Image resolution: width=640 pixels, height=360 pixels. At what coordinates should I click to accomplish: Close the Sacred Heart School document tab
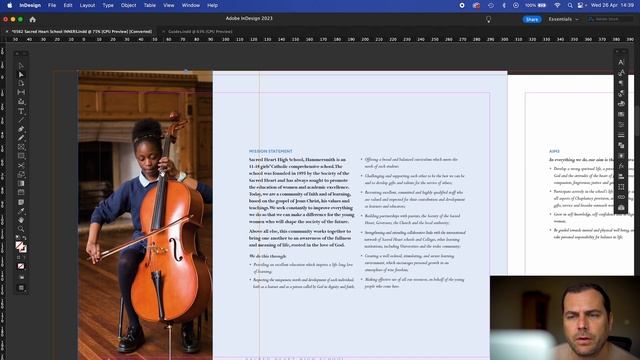[7, 31]
